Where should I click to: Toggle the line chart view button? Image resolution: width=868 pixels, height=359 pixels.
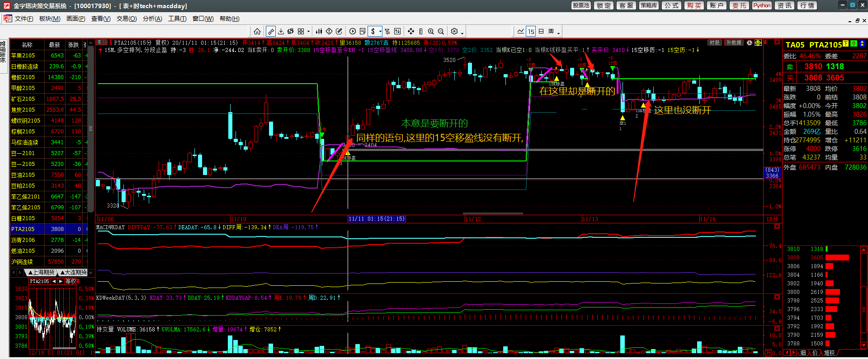coord(521,31)
